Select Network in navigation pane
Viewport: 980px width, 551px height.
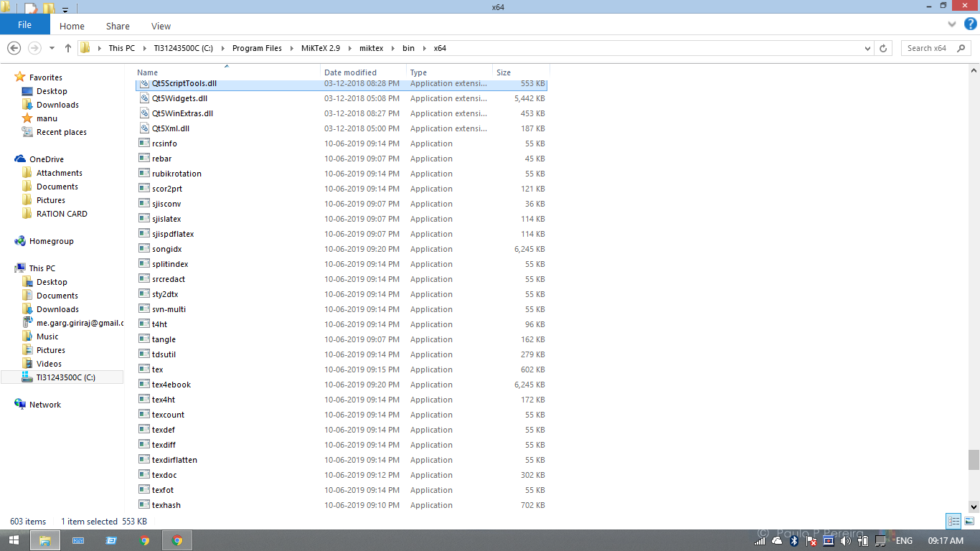(44, 405)
